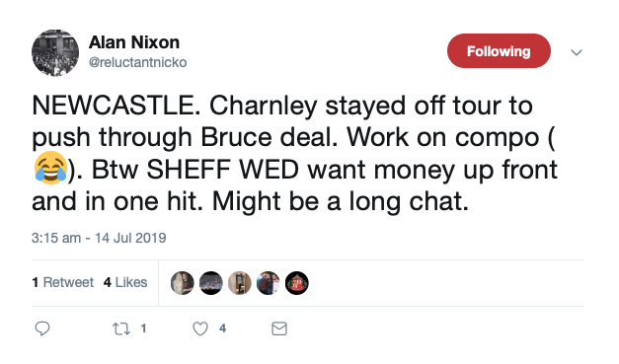This screenshot has height=364, width=619.
Task: Open liker avatar with the red-and-white crest
Action: tap(297, 283)
